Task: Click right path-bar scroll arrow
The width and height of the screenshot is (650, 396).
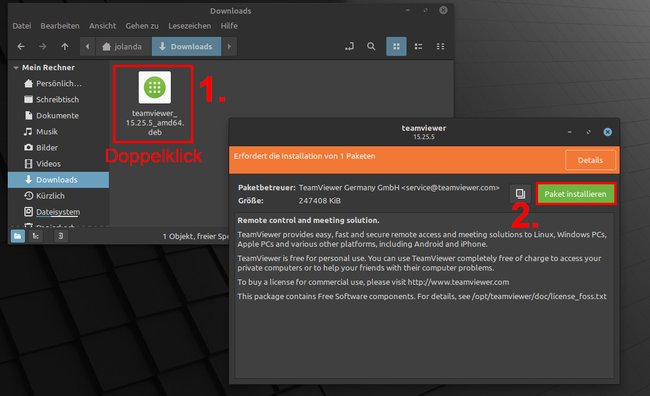Action: tap(229, 46)
